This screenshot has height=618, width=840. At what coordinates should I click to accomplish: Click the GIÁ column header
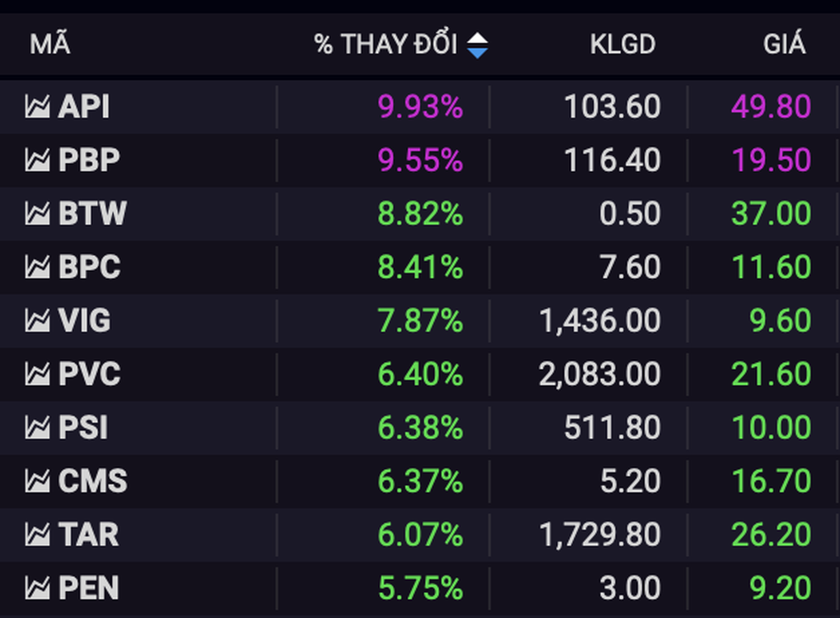click(x=784, y=44)
